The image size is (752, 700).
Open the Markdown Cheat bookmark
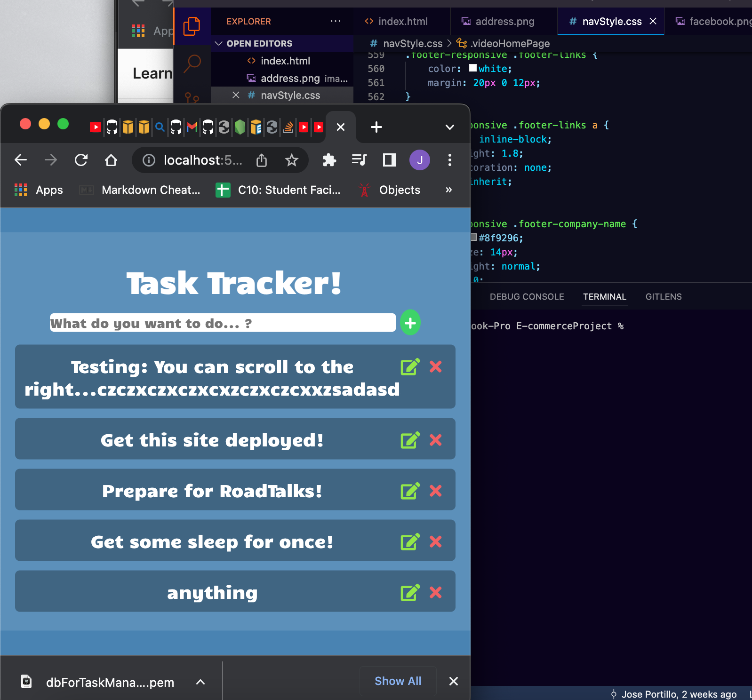tap(140, 190)
